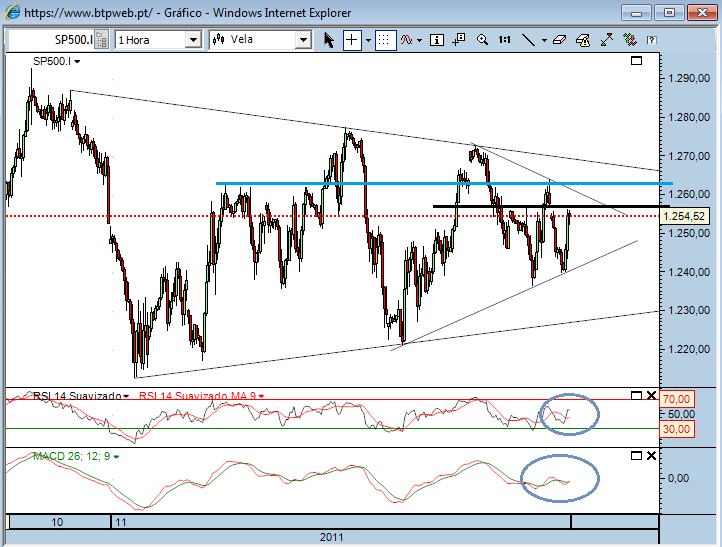The height and width of the screenshot is (547, 722).
Task: Close the MACD indicator pane
Action: click(651, 455)
